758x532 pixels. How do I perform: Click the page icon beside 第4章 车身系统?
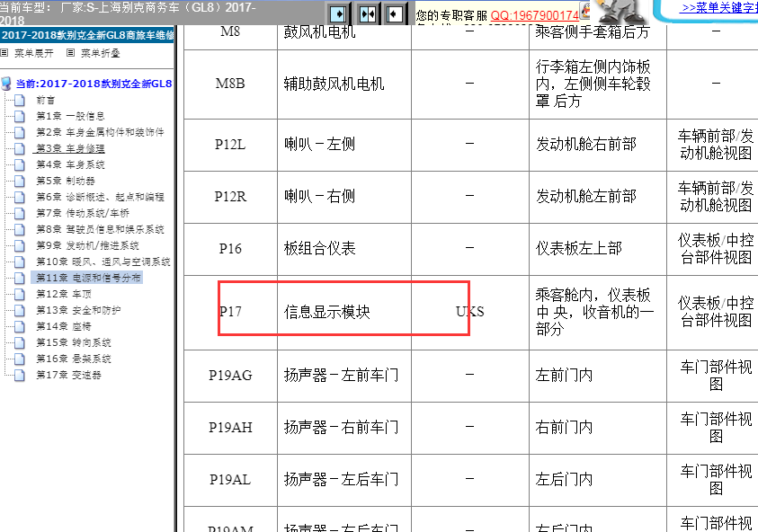click(20, 164)
